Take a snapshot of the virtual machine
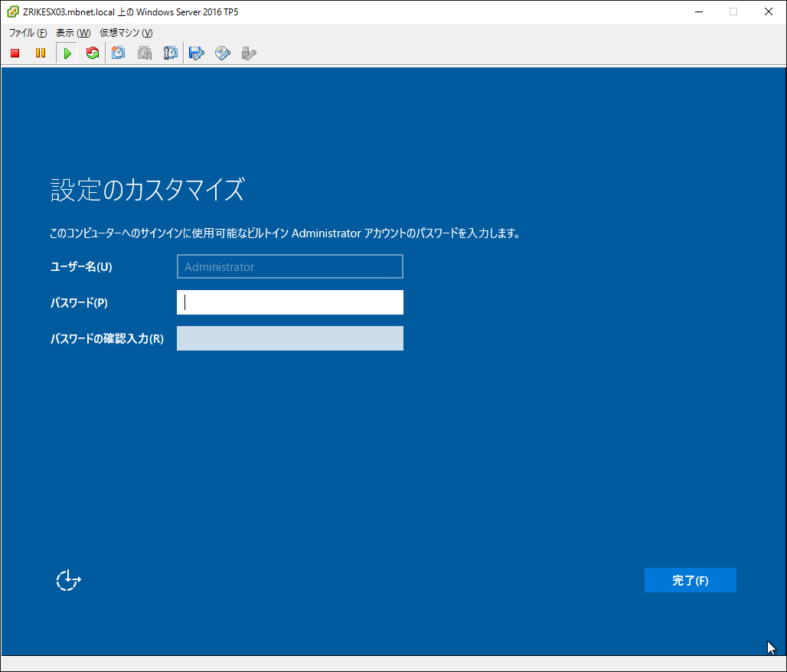Screen dimensions: 787x672 [118, 53]
